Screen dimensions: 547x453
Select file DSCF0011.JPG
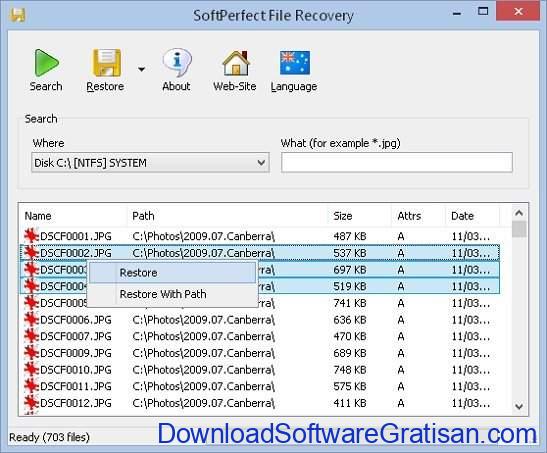click(76, 386)
